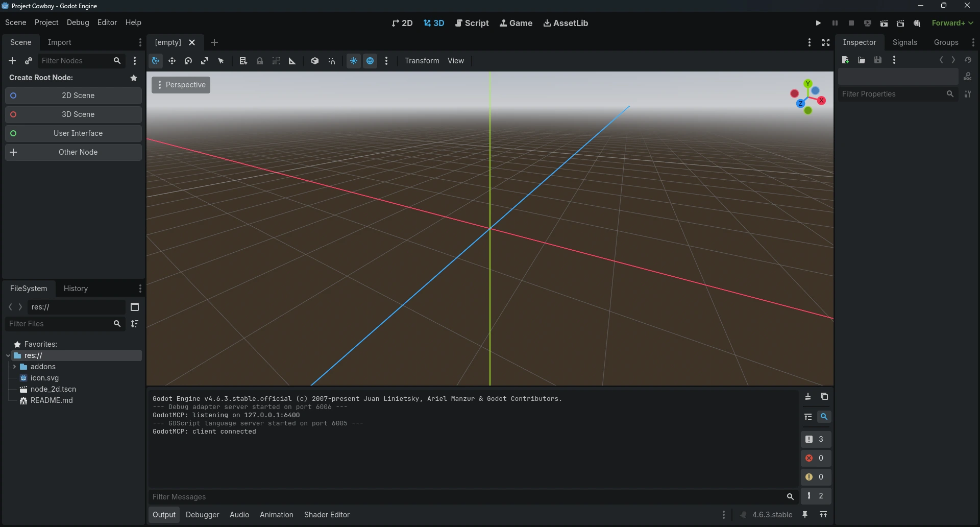Load existing resource folder icon in Inspector
Image resolution: width=980 pixels, height=527 pixels.
(x=862, y=60)
